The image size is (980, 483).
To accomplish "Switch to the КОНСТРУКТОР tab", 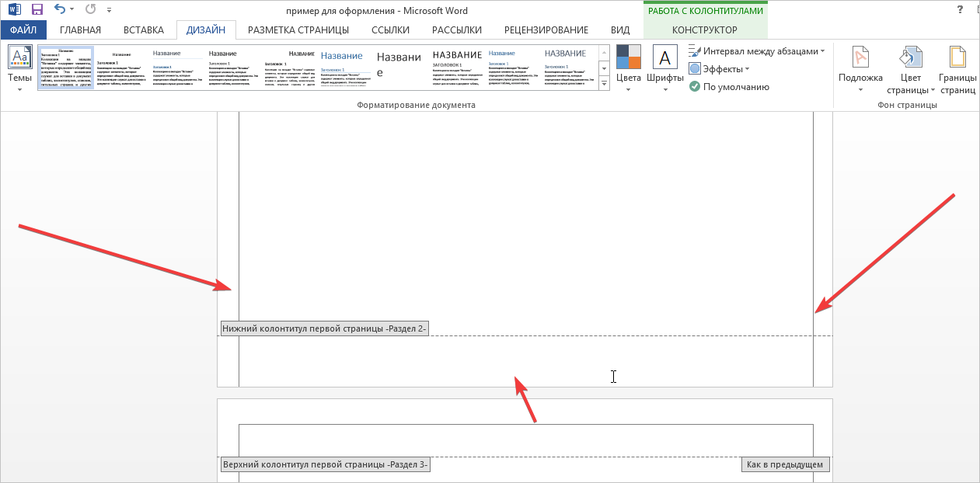I will point(705,30).
